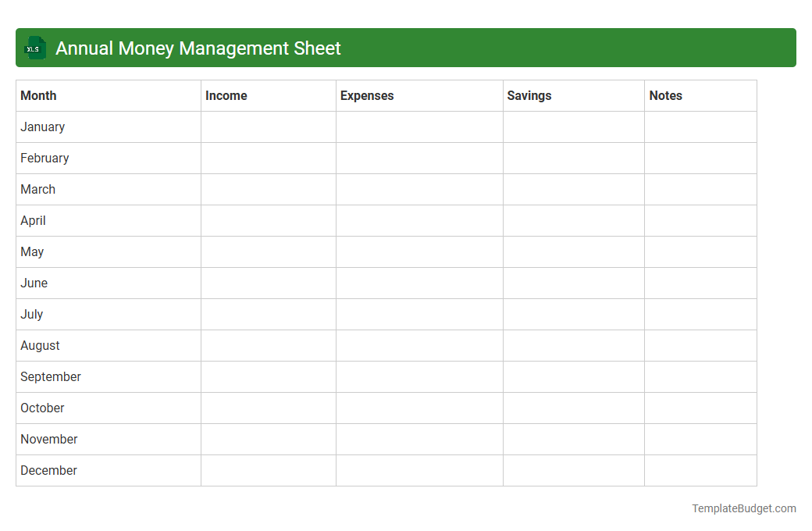Click the October Notes cell
The width and height of the screenshot is (812, 531).
click(x=700, y=408)
